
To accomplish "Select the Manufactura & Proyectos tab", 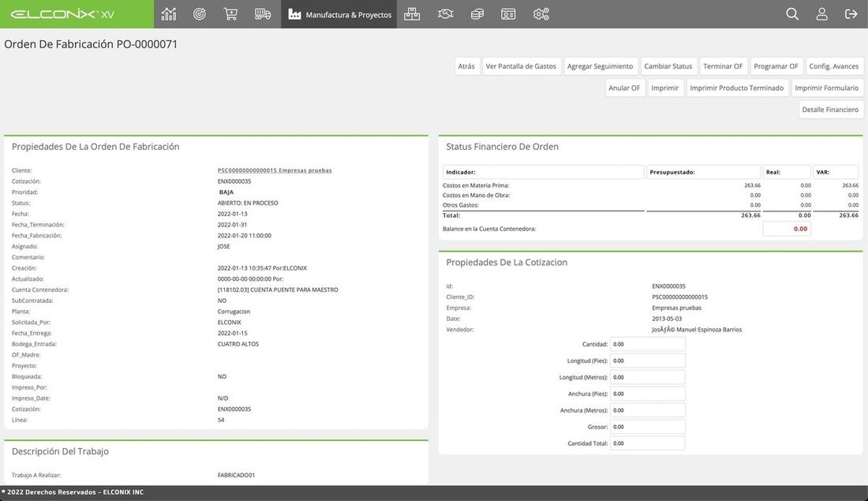I will pyautogui.click(x=339, y=14).
